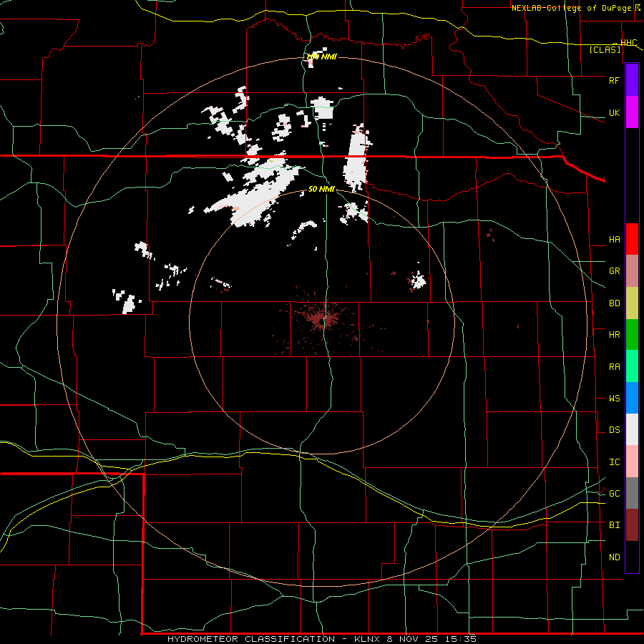This screenshot has height=644, width=644.
Task: Click the KLNX radar site center clutter
Action: click(321, 320)
